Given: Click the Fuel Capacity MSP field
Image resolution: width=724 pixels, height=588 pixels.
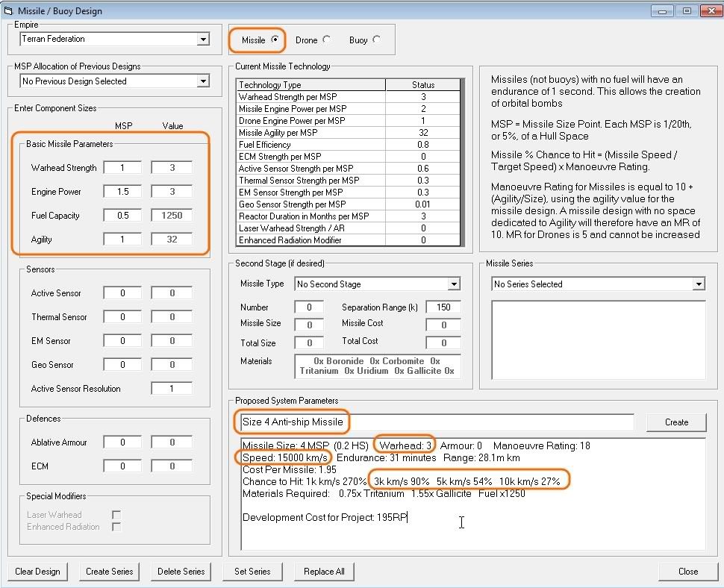Looking at the screenshot, I should [122, 216].
